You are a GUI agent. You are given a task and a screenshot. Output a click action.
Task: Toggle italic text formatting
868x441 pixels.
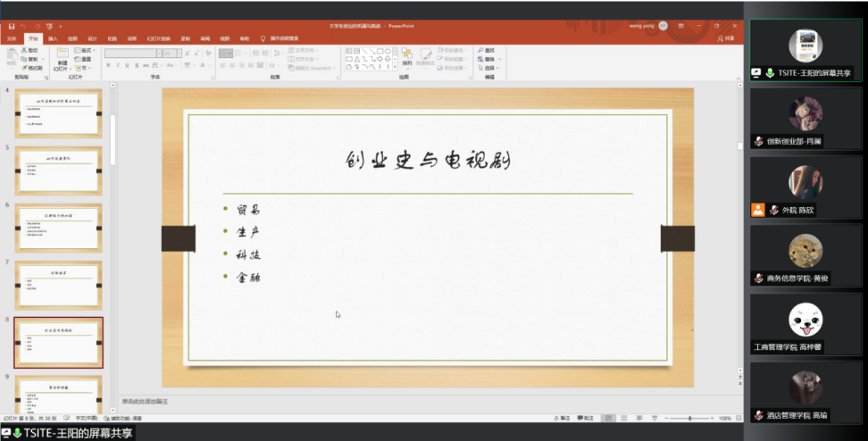click(120, 65)
